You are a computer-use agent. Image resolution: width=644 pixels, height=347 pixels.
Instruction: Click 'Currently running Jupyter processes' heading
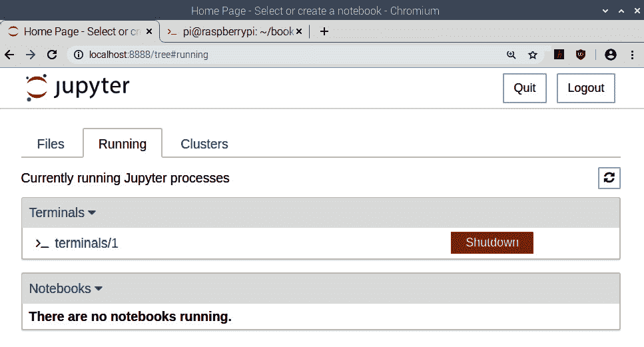click(x=125, y=178)
